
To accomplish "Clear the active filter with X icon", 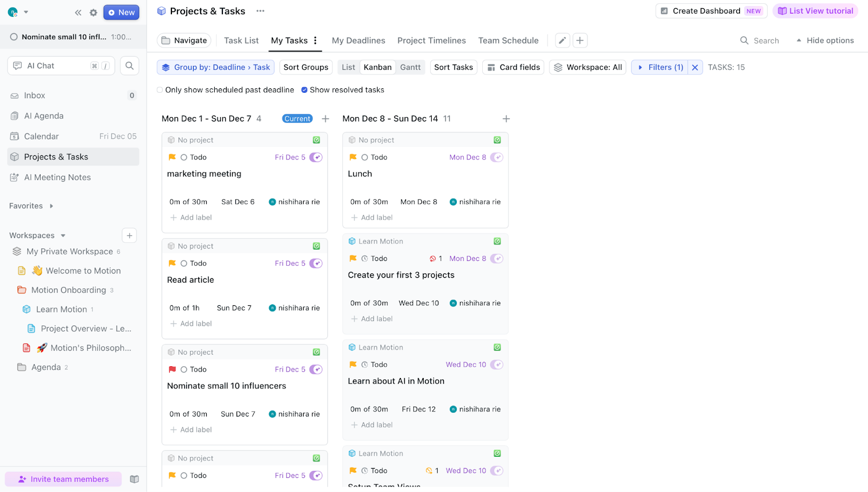I will 695,67.
